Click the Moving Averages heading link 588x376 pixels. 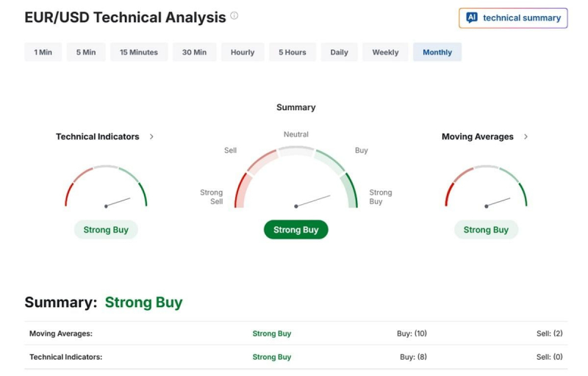477,137
